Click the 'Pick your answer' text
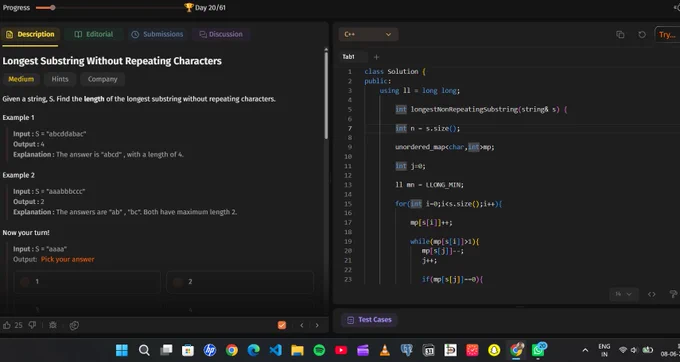Screen dimensions: 680x362 (x=67, y=259)
